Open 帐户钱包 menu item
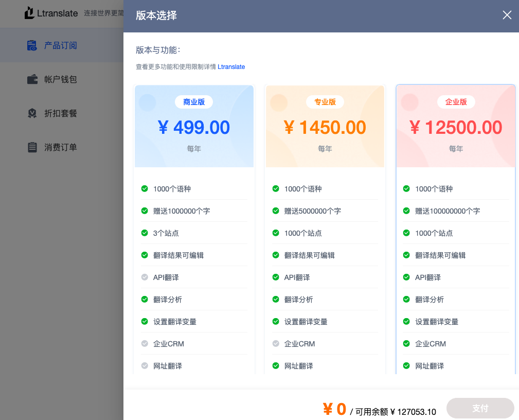The image size is (519, 420). [x=60, y=79]
